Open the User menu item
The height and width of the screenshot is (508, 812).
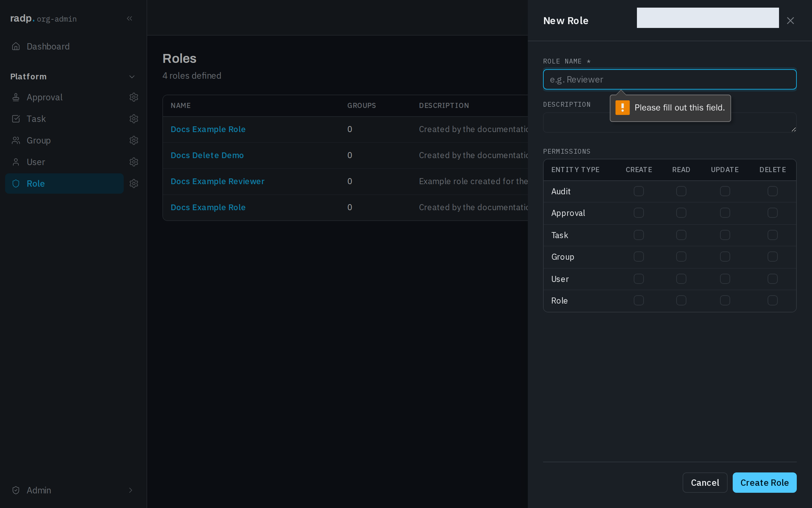tap(64, 162)
